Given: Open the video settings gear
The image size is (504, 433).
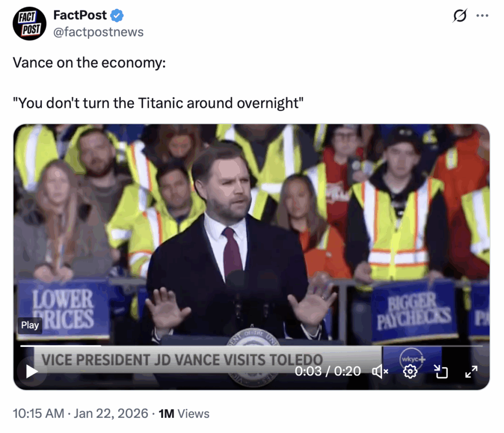Looking at the screenshot, I should coord(410,371).
